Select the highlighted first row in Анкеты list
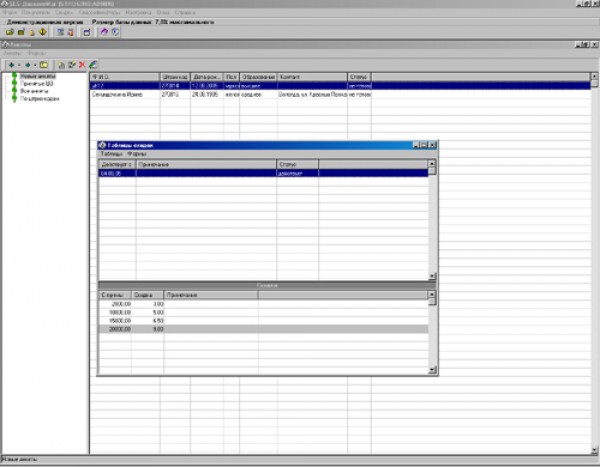 tap(340, 86)
